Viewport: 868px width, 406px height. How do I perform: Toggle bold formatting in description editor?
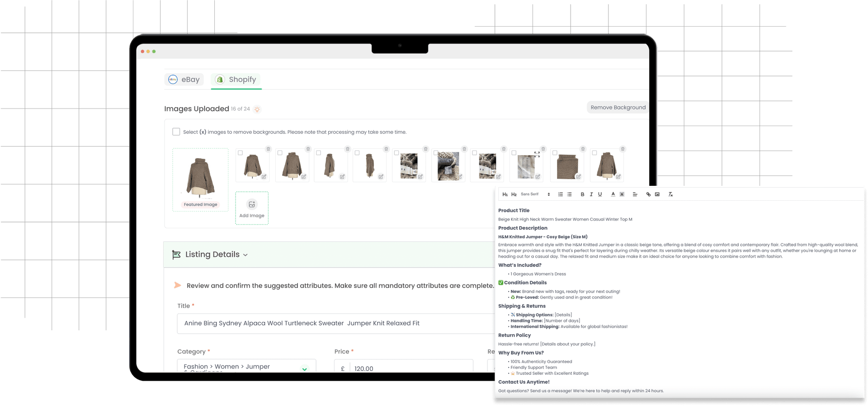(582, 194)
